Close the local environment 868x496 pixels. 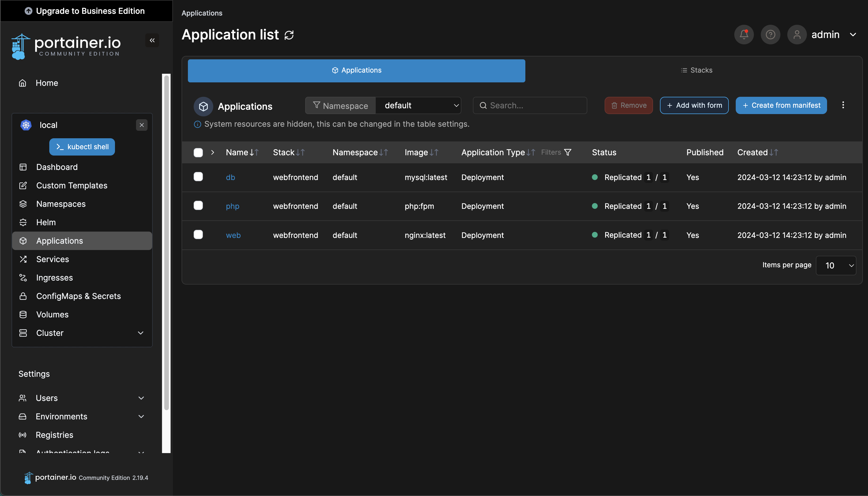point(142,125)
